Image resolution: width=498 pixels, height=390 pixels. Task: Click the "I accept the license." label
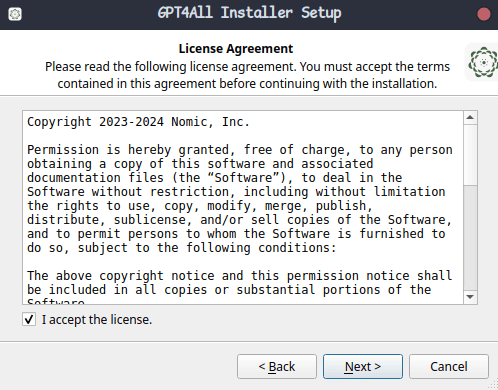point(97,320)
